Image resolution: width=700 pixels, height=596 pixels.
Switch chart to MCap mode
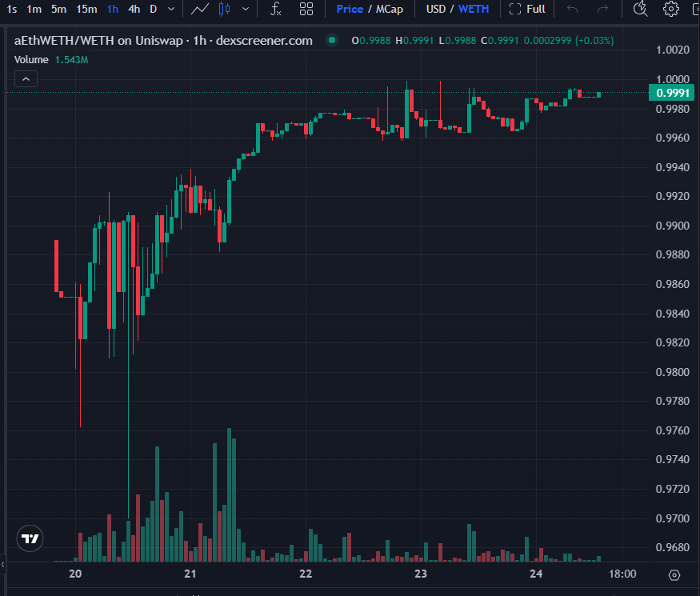pyautogui.click(x=390, y=9)
